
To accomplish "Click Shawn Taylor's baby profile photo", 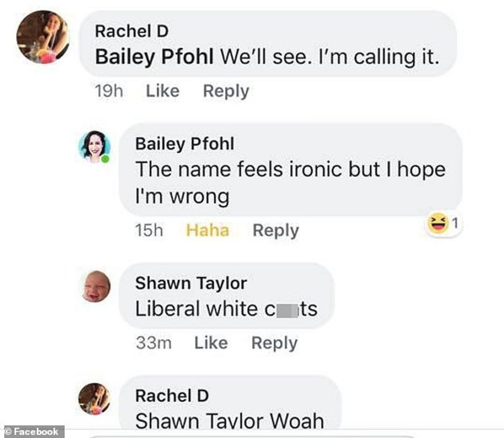I will [96, 286].
